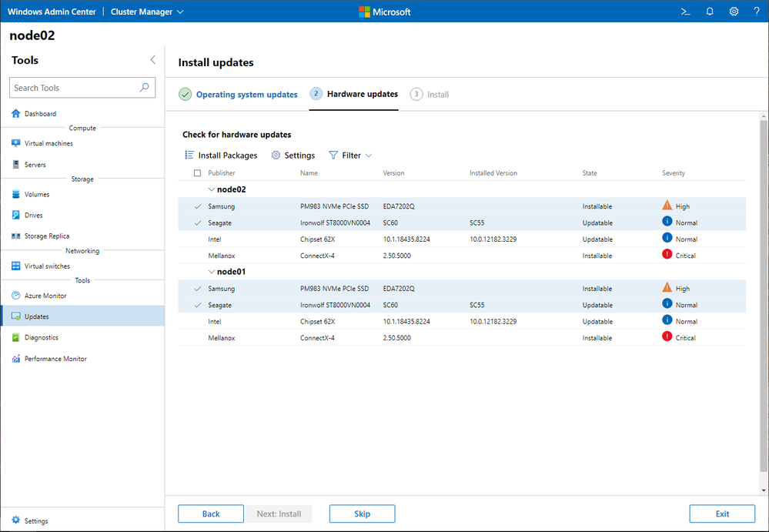
Task: Select node02 Mellanox ConnectX-4 row
Action: pos(462,256)
